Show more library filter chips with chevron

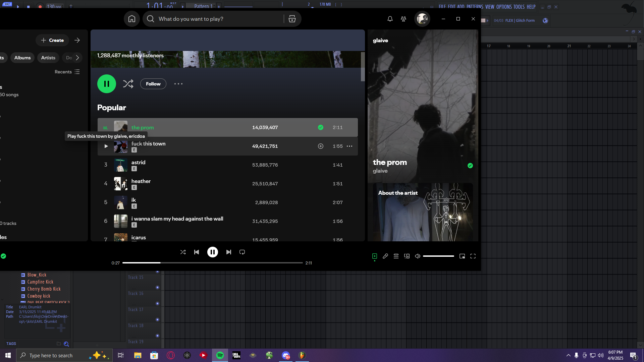tap(77, 58)
